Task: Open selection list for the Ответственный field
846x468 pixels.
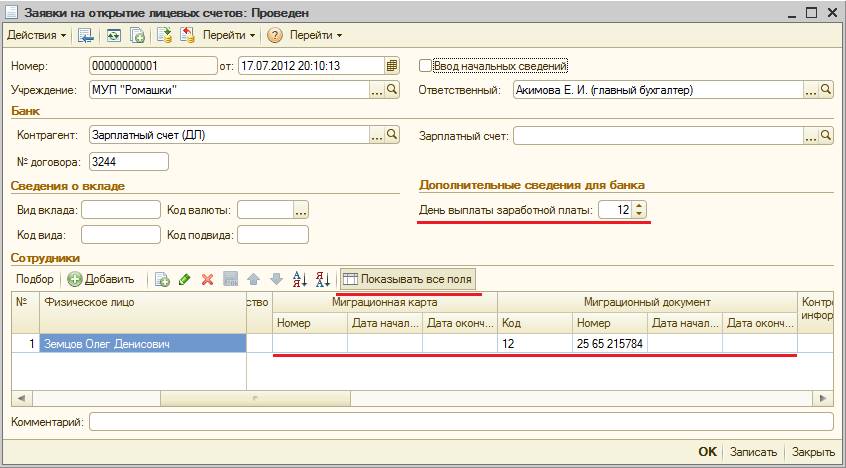Action: click(810, 90)
